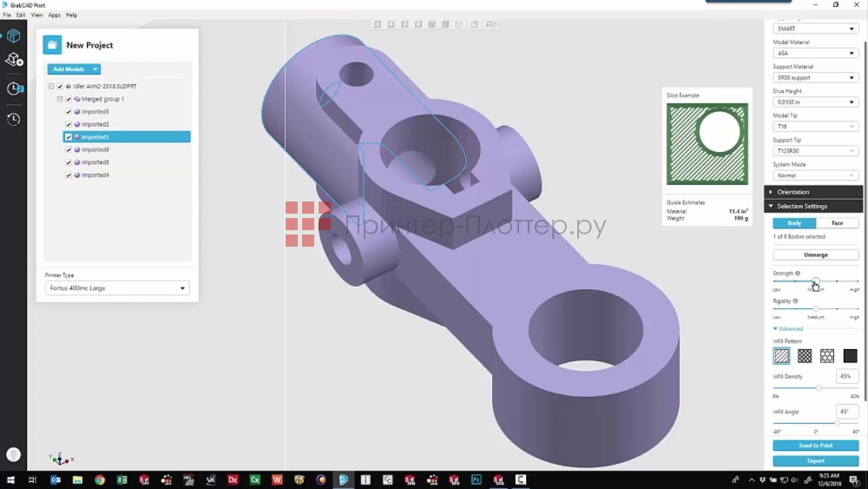Collapse the Selection Settings section

pyautogui.click(x=813, y=206)
